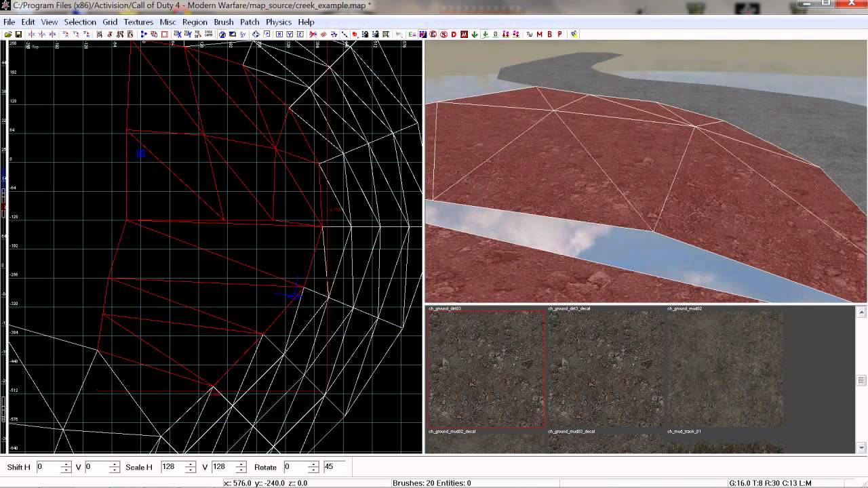Click the Y-axis view button in the toolbar
The image size is (868, 488).
coord(290,34)
